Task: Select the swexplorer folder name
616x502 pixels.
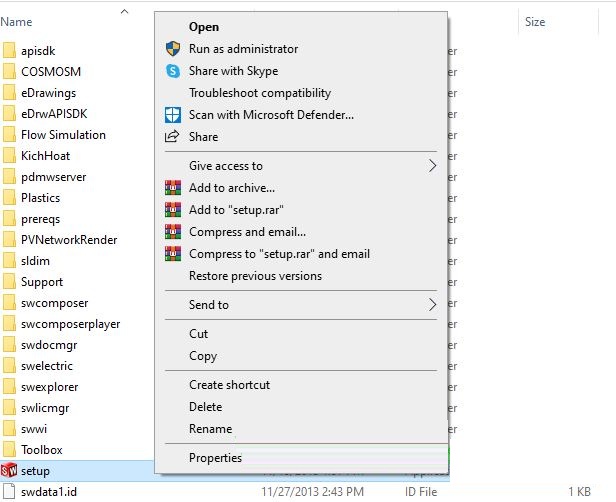Action: pos(50,387)
